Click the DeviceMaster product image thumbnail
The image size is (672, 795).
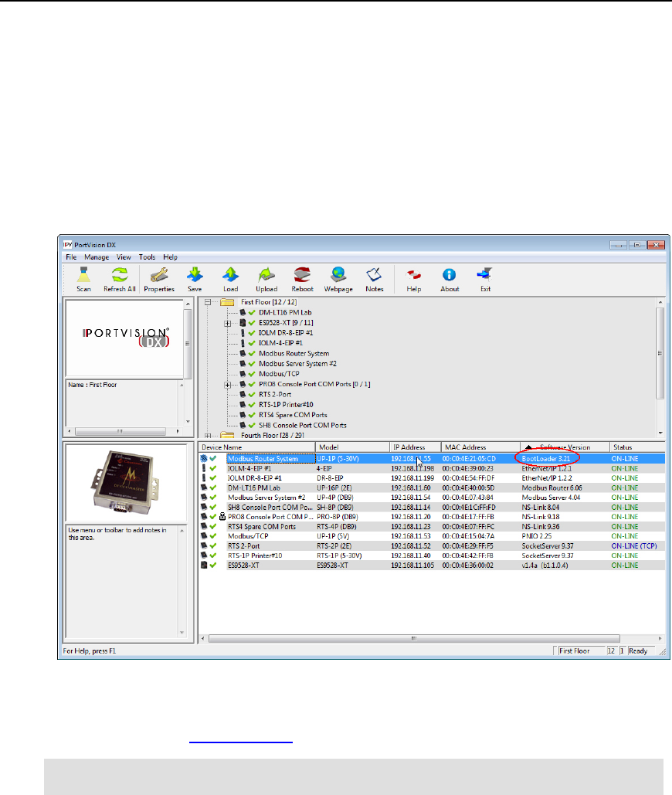pos(126,482)
